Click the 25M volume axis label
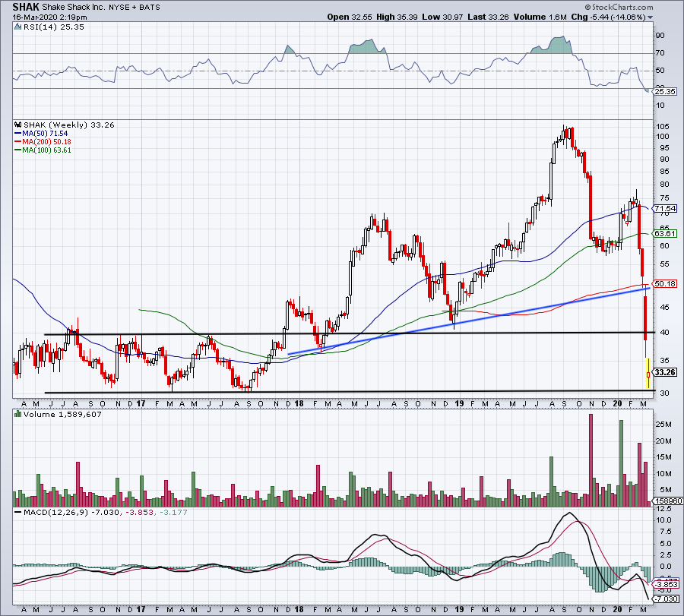The width and height of the screenshot is (684, 616). (x=663, y=425)
